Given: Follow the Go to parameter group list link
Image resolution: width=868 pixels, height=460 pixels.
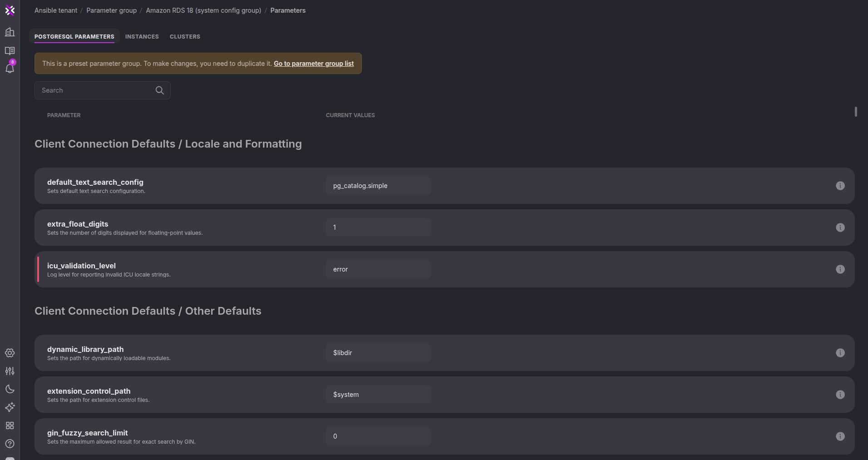Looking at the screenshot, I should click(x=314, y=64).
